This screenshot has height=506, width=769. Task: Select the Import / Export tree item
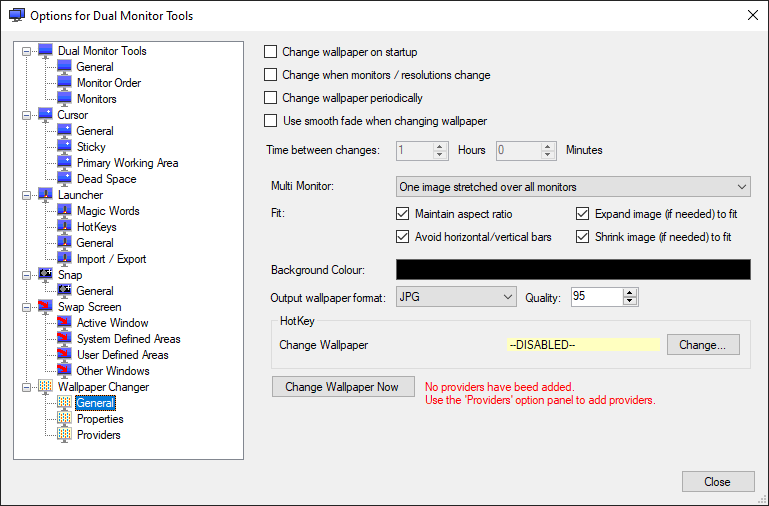111,259
